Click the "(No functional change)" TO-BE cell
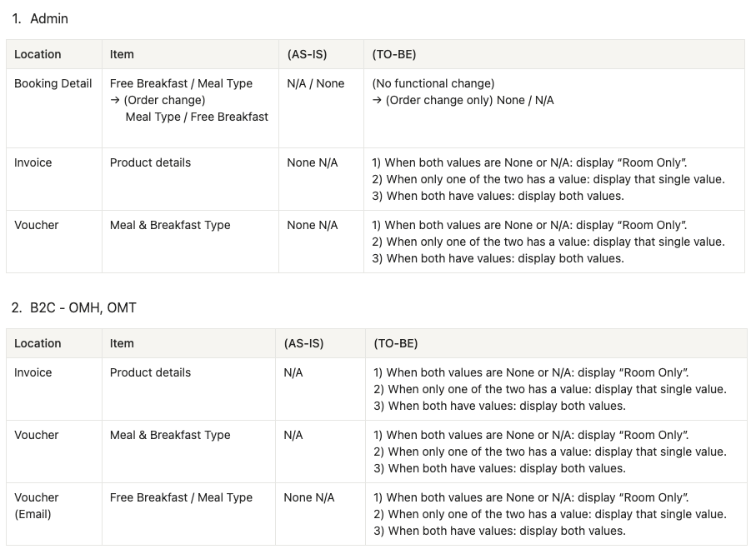The image size is (756, 554). coord(433,83)
